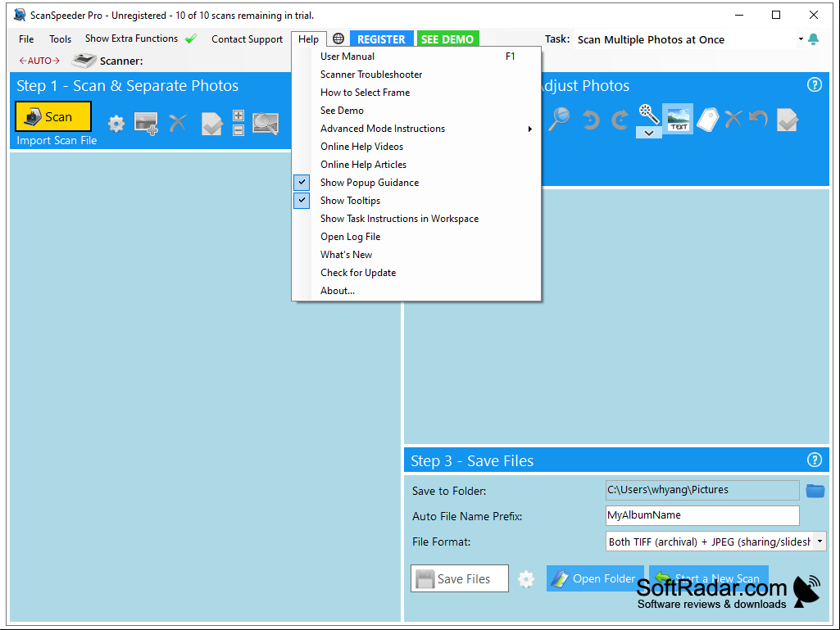The width and height of the screenshot is (840, 630).
Task: Select See Demo in the Help menu
Action: [416, 111]
